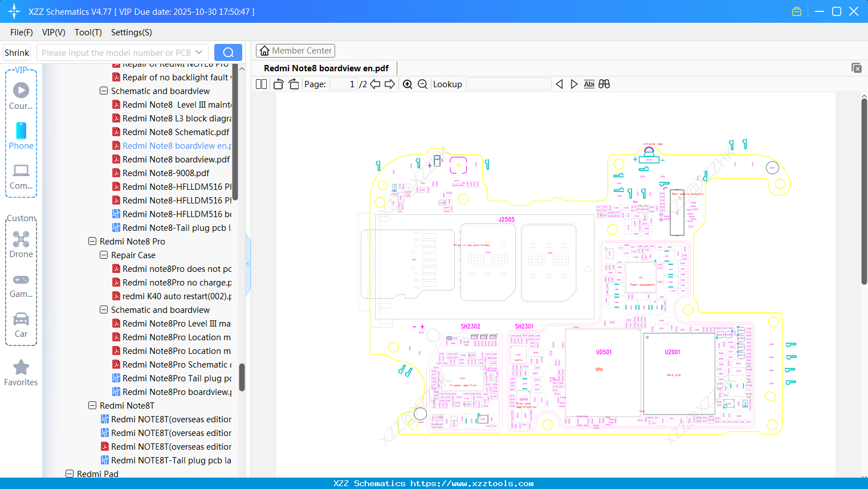Screen dimensions: 868x489
Task: Collapse the Redmi Note8 Pro tree node
Action: pos(92,241)
